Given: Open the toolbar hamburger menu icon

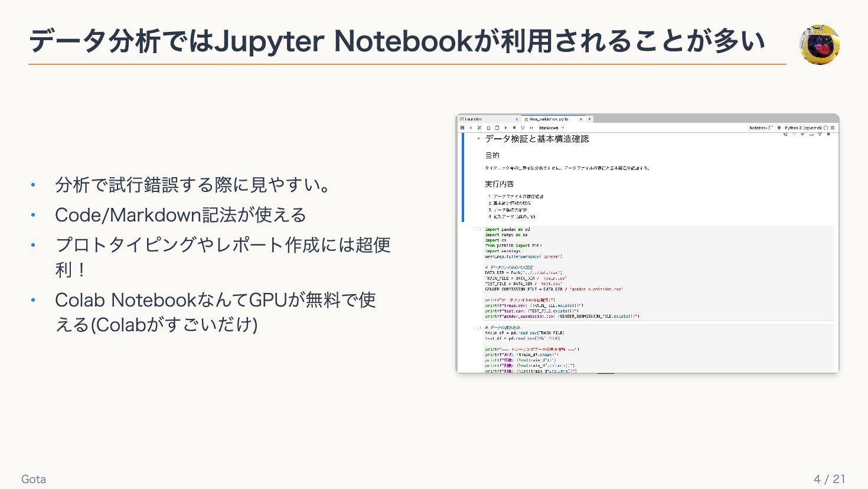Looking at the screenshot, I should click(833, 128).
